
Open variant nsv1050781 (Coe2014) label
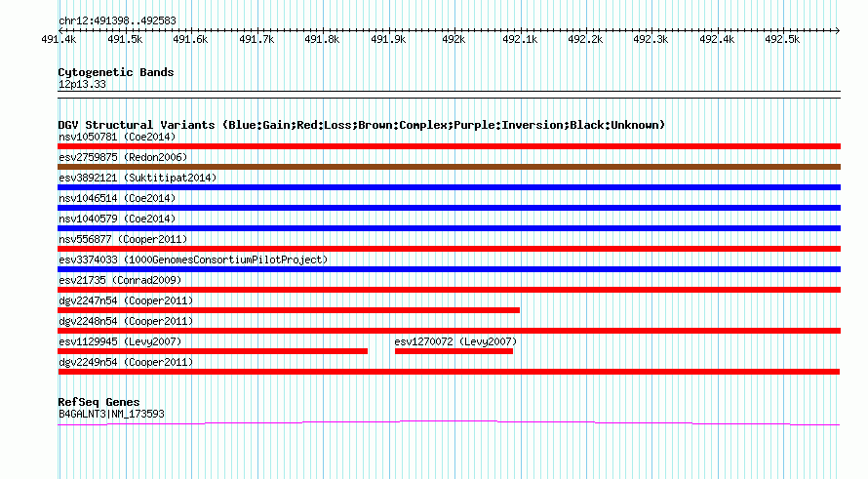(x=117, y=137)
